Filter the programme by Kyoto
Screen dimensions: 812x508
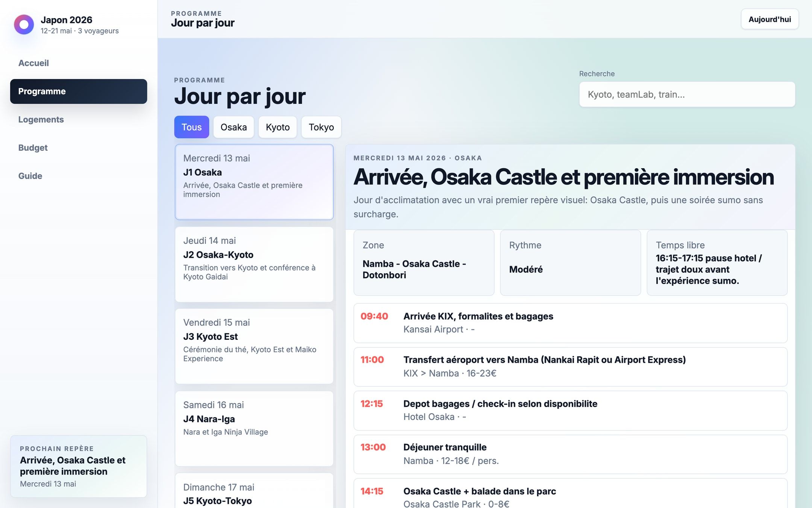[x=277, y=127]
